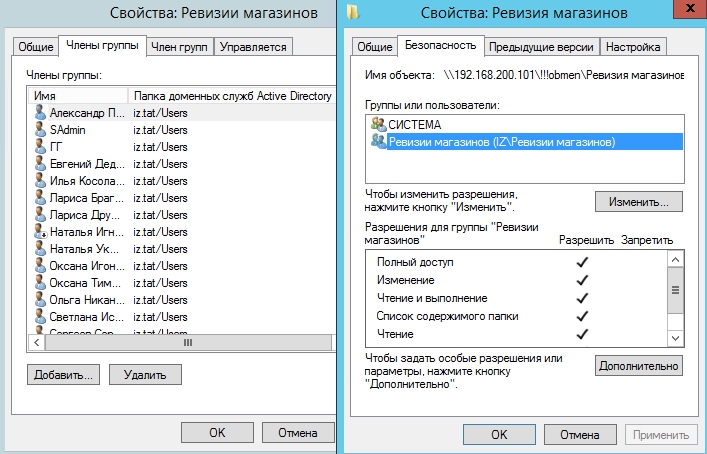The image size is (707, 454).
Task: Click the icon for Евгений Дед... member
Action: coord(40,164)
